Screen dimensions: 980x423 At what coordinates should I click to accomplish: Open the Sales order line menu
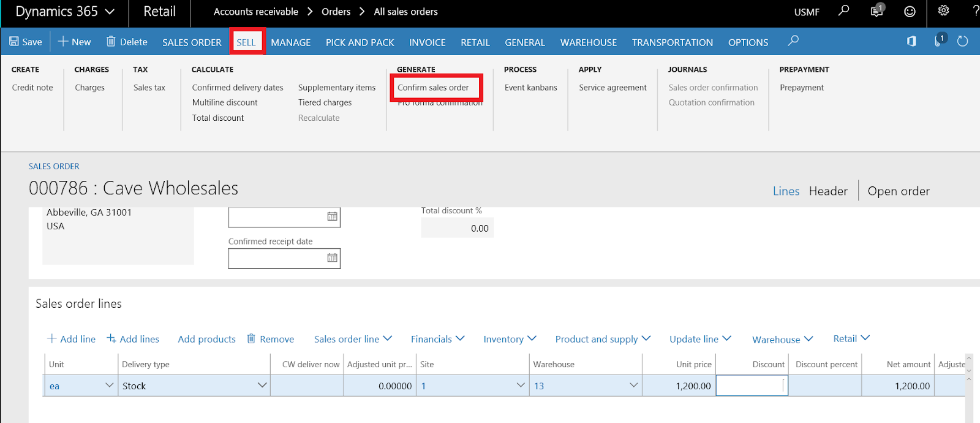pos(353,339)
